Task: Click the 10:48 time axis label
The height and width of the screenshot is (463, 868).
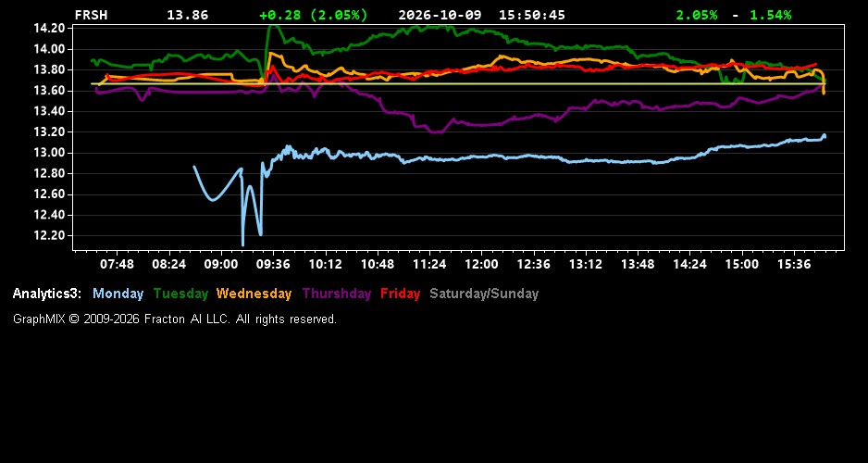Action: pyautogui.click(x=378, y=265)
